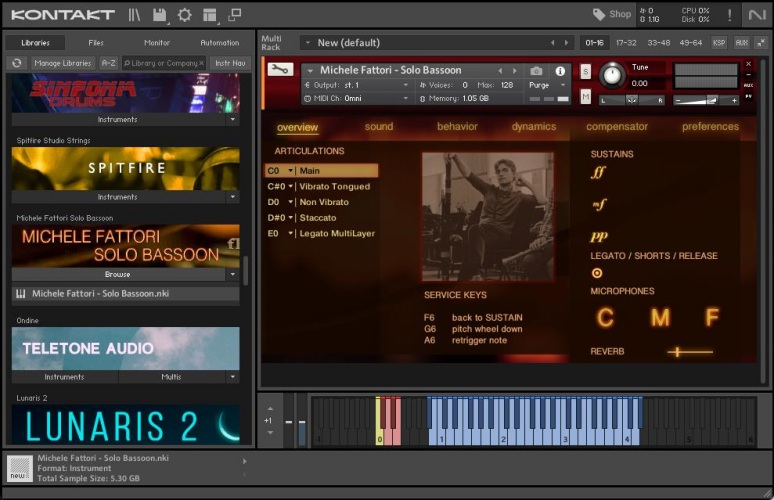The width and height of the screenshot is (774, 500).
Task: Open the Files browser tab
Action: tap(96, 43)
